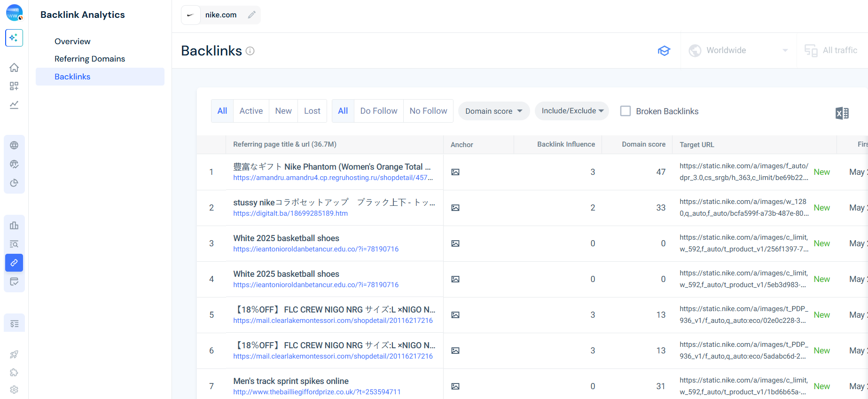This screenshot has width=868, height=399.
Task: Open Referring Domains in the side menu
Action: (x=90, y=59)
